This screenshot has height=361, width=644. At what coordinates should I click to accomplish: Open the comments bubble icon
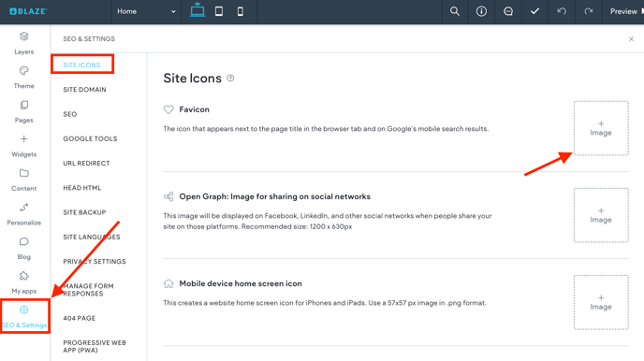(x=508, y=11)
